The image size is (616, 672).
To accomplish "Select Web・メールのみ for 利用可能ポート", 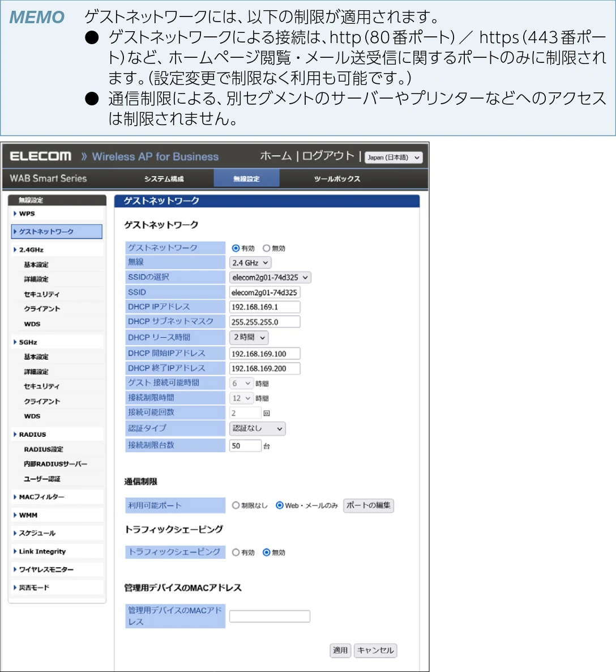I will 280,505.
